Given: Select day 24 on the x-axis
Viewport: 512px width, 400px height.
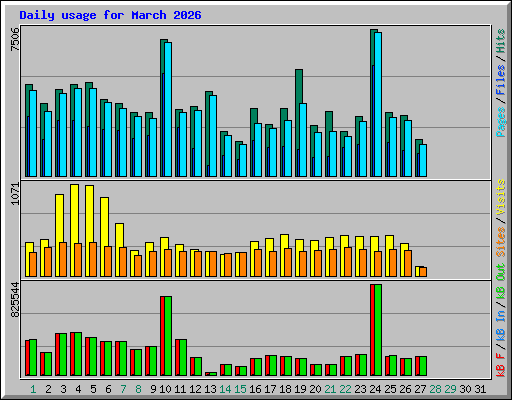Looking at the screenshot, I should (375, 389).
